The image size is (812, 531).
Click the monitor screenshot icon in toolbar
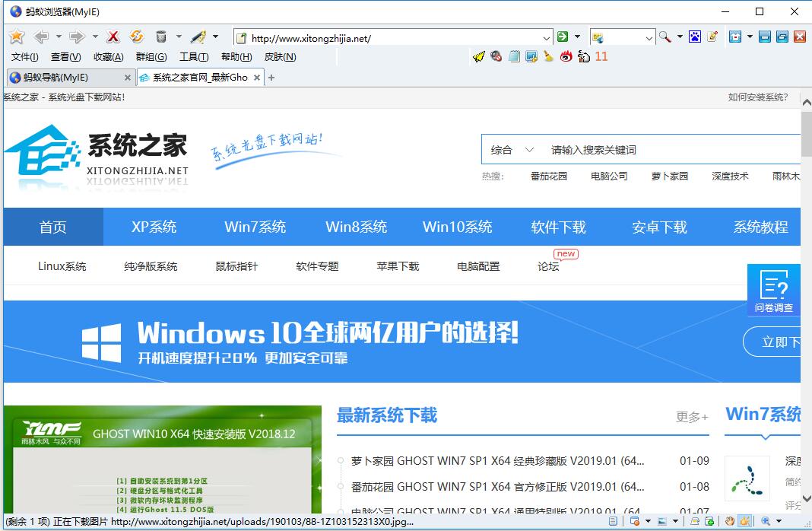pos(531,56)
